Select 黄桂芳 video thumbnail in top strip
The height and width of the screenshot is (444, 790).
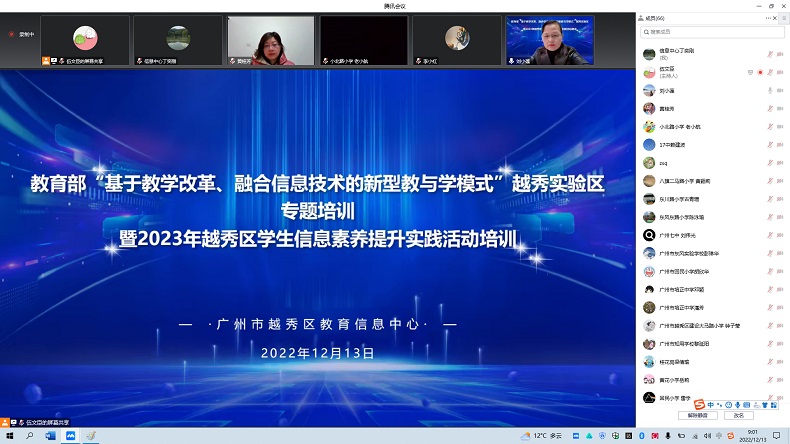point(271,41)
